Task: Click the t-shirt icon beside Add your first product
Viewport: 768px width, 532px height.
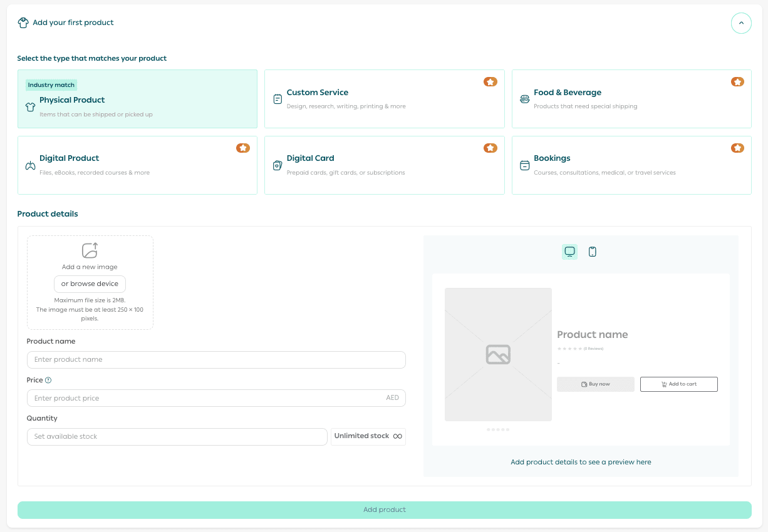Action: pos(23,23)
